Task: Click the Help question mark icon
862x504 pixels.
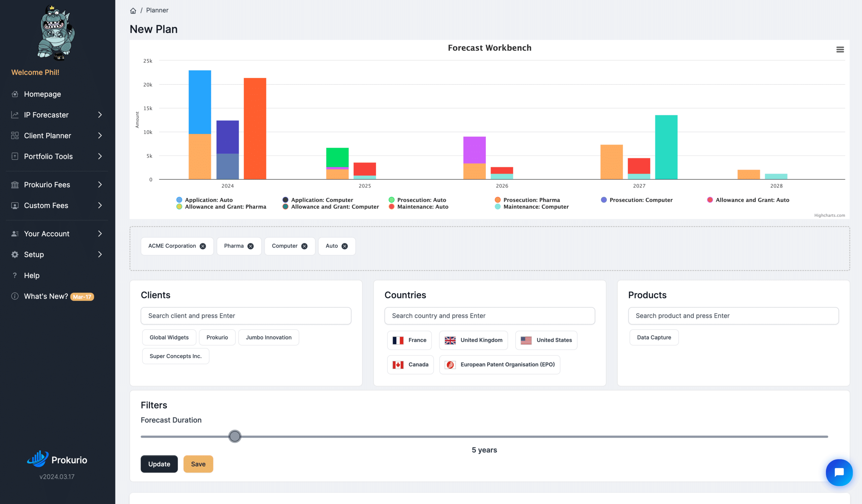Action: click(x=15, y=276)
